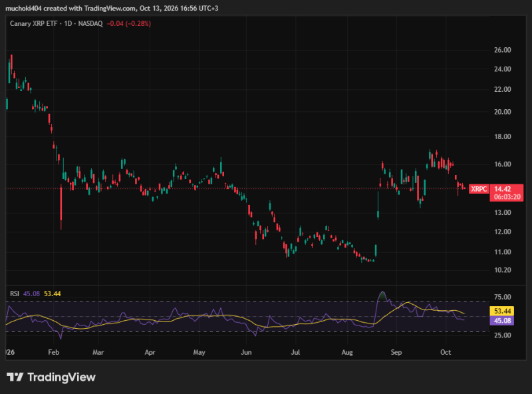Select 25.00 on the RSI scale

[x=503, y=335]
